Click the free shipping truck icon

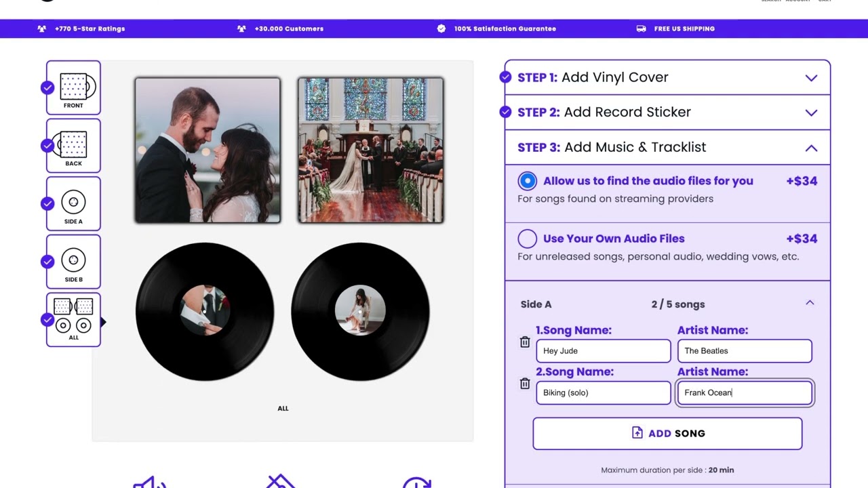(x=641, y=28)
